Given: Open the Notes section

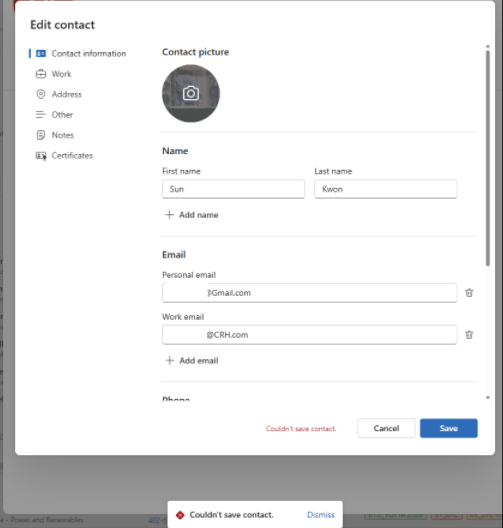Looking at the screenshot, I should click(x=55, y=135).
